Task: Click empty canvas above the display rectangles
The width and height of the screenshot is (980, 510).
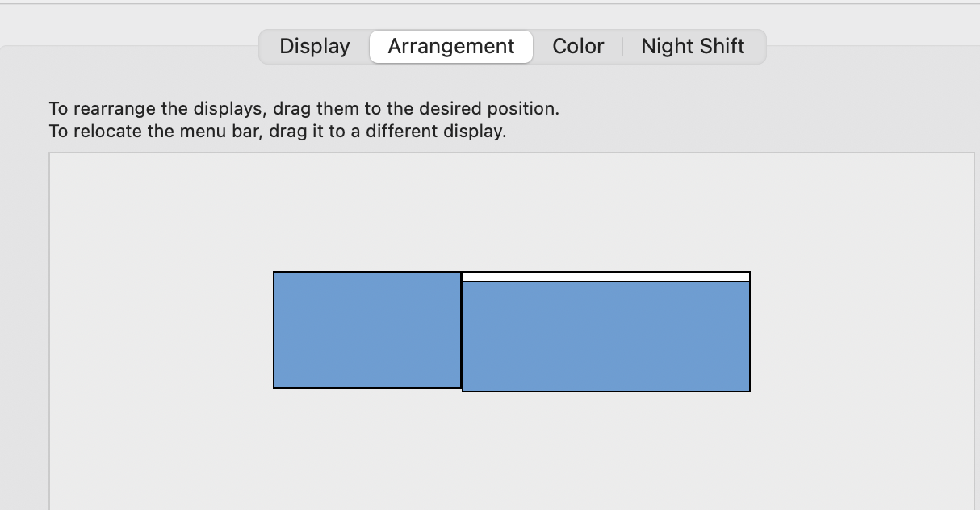Action: [512, 211]
